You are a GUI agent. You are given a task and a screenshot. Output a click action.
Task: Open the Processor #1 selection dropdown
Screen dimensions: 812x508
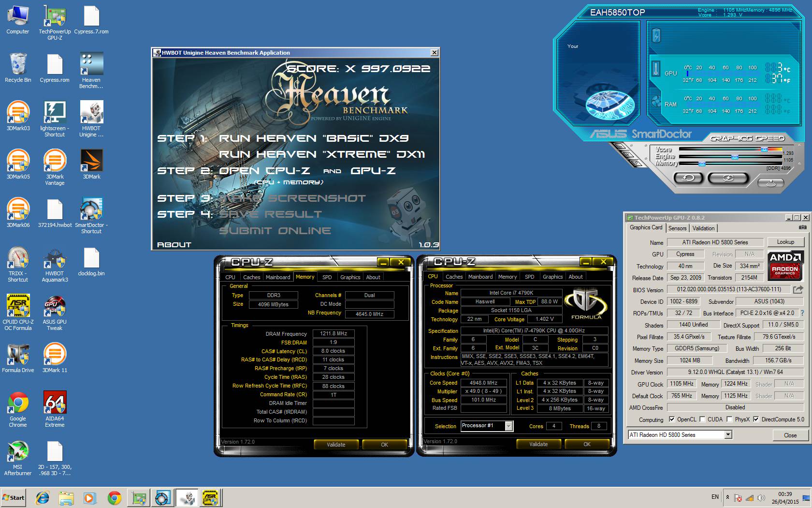[x=508, y=426]
